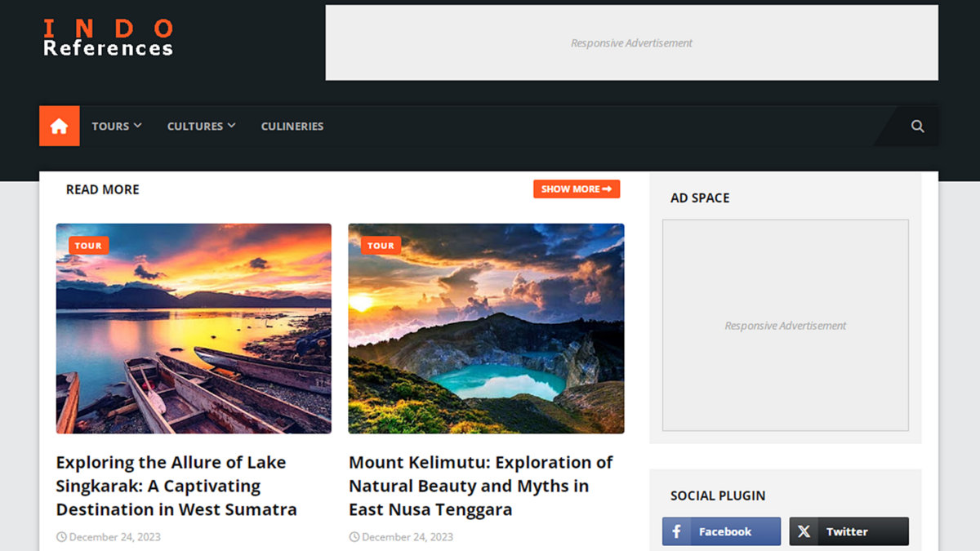980x551 pixels.
Task: Click the Mount Kelimutu crater lake thumbnail
Action: (486, 327)
